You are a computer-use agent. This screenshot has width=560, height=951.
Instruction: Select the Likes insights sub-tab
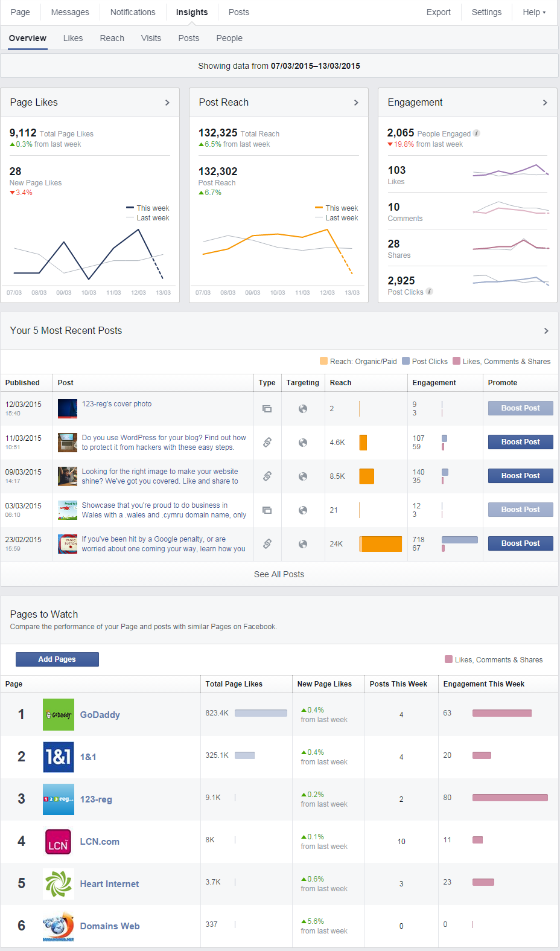(x=73, y=38)
